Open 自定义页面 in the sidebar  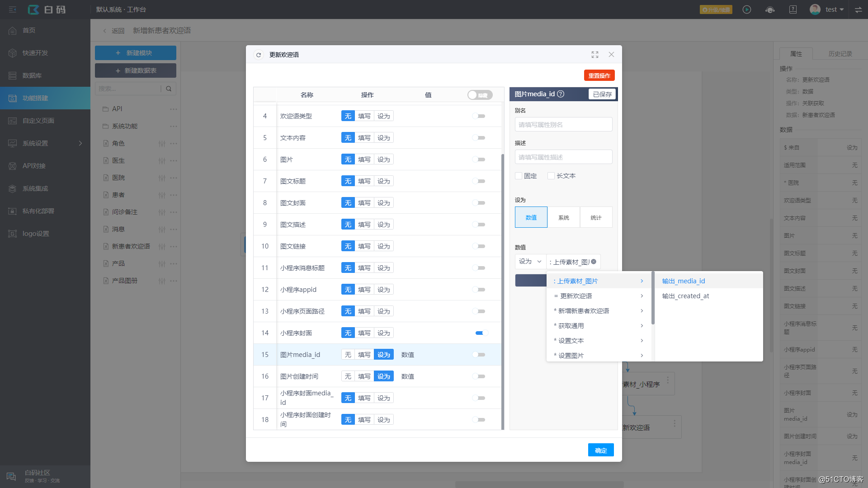(45, 121)
